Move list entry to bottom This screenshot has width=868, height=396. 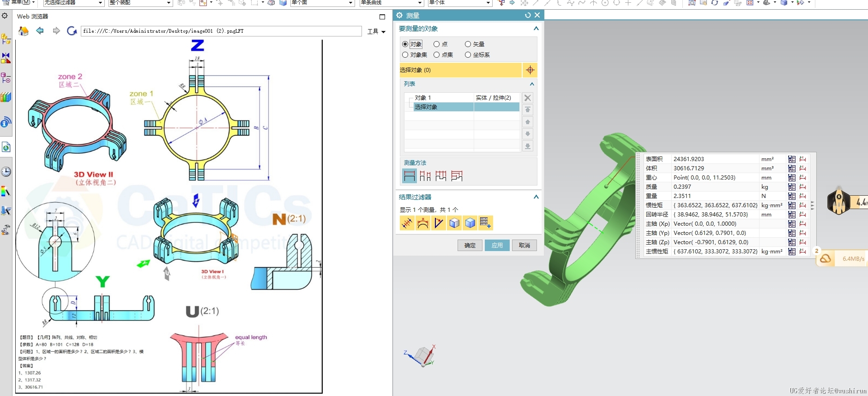528,146
